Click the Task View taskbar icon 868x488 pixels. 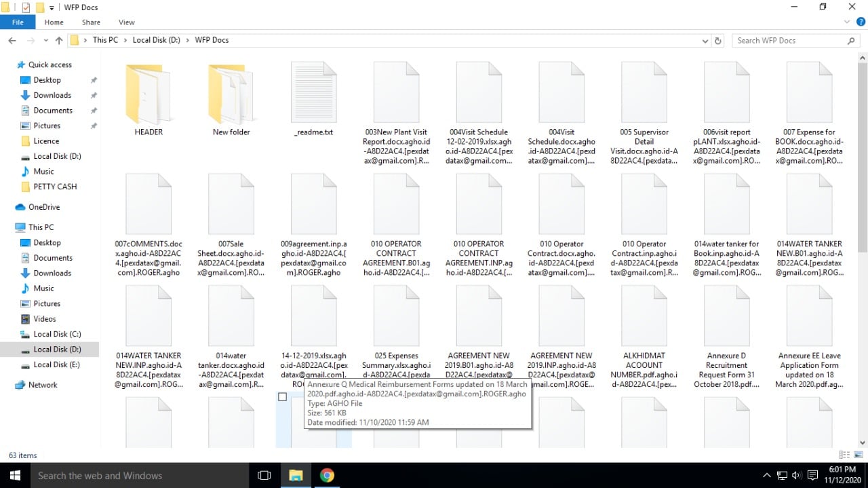pos(264,475)
